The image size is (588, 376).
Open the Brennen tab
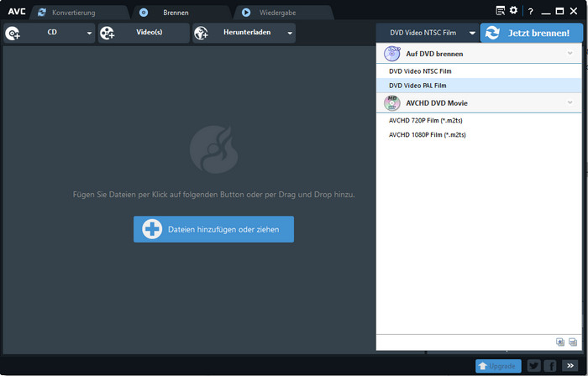click(181, 13)
